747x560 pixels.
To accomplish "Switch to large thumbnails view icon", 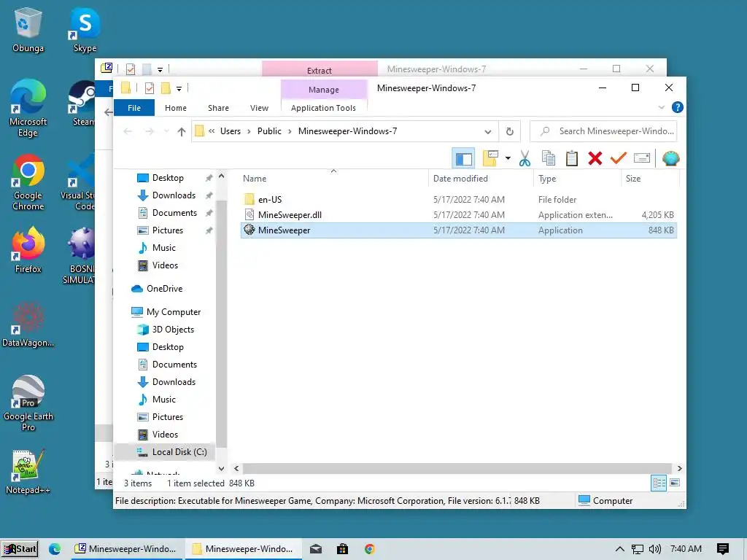I will coord(675,483).
